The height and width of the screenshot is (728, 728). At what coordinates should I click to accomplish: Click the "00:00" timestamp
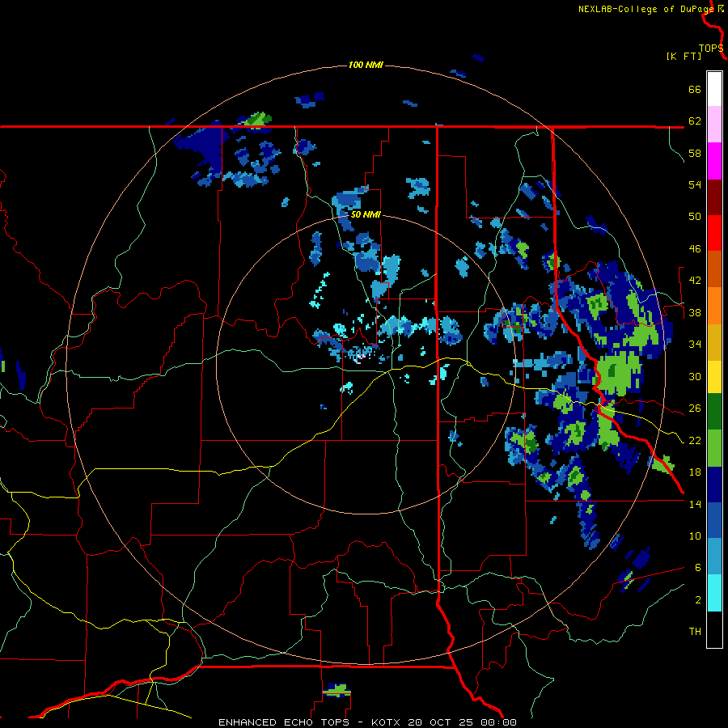pyautogui.click(x=499, y=722)
